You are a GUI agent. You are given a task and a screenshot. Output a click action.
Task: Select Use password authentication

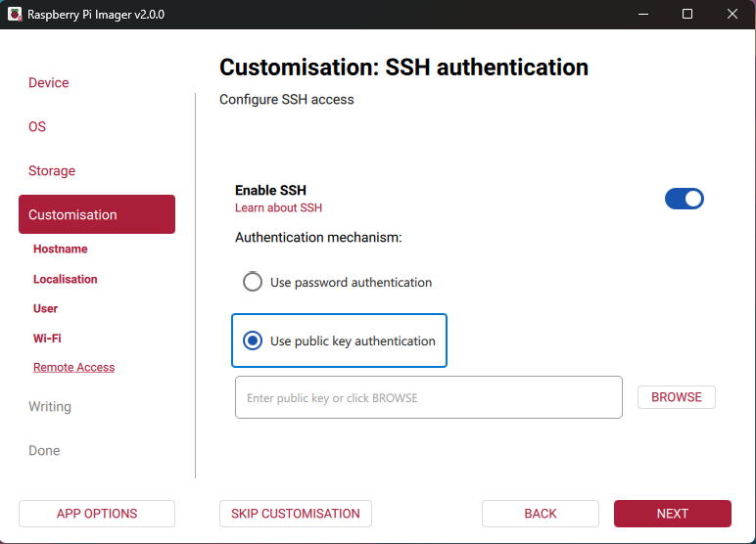click(253, 282)
